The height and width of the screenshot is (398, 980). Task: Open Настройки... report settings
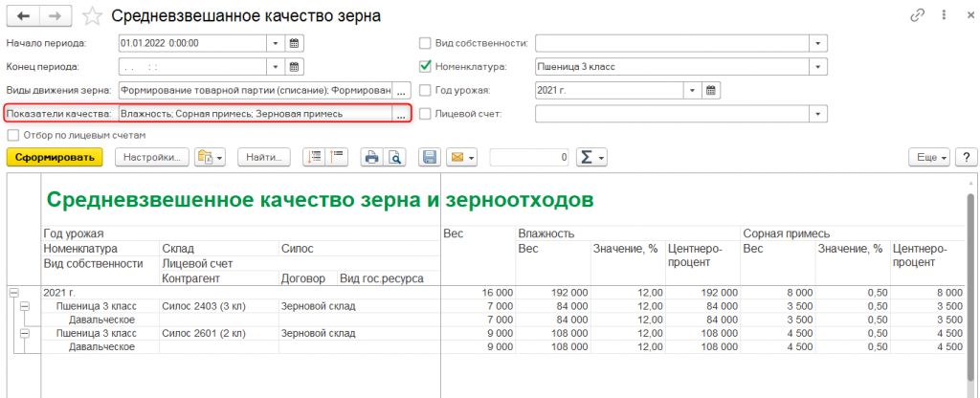coord(149,157)
